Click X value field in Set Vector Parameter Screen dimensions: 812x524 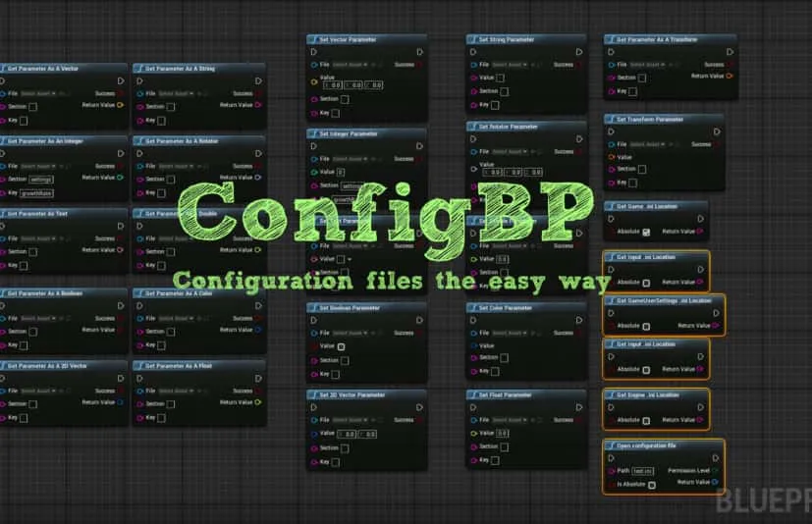click(x=333, y=85)
